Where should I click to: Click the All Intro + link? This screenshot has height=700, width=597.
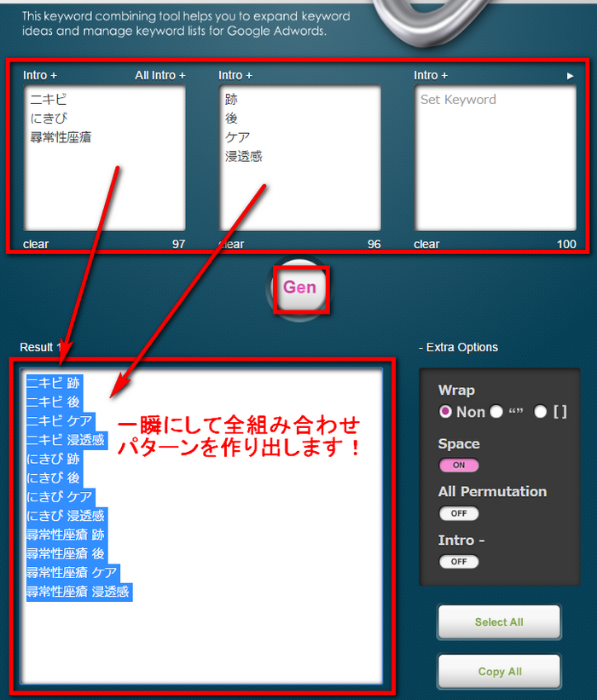tap(159, 75)
